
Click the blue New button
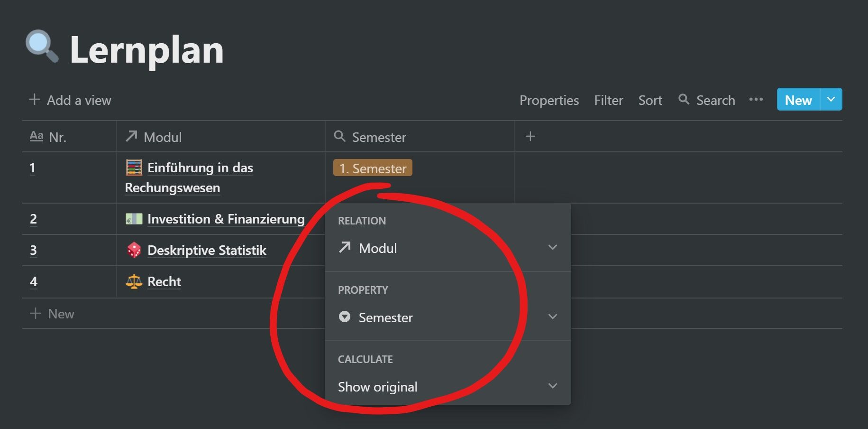[x=798, y=100]
